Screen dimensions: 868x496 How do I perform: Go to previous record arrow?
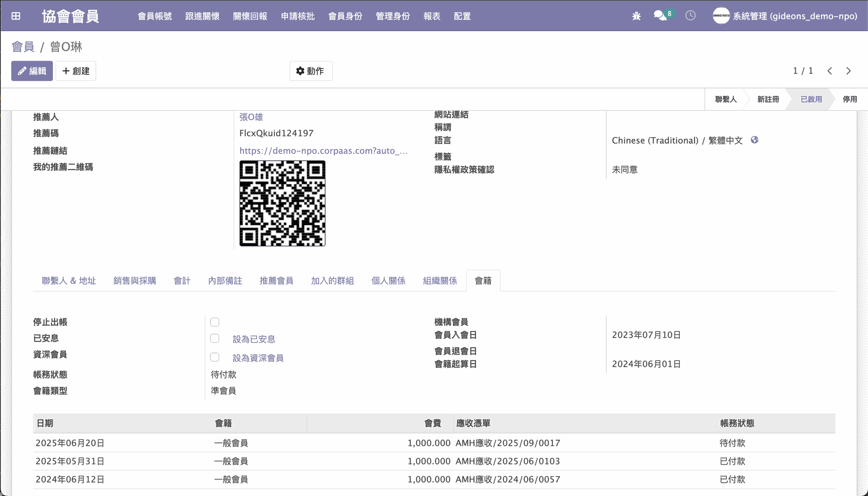[x=830, y=71]
